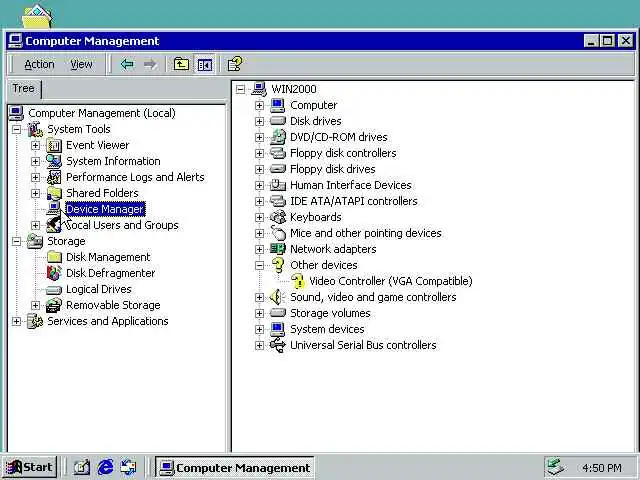Image resolution: width=640 pixels, height=480 pixels.
Task: Select the Floppy disk drives label
Action: coord(332,169)
